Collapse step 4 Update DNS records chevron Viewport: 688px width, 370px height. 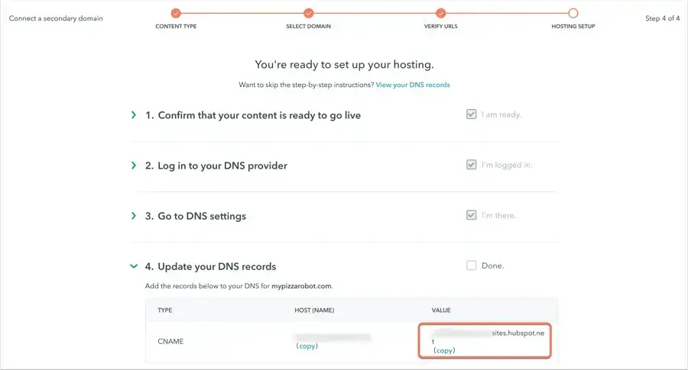tap(134, 266)
